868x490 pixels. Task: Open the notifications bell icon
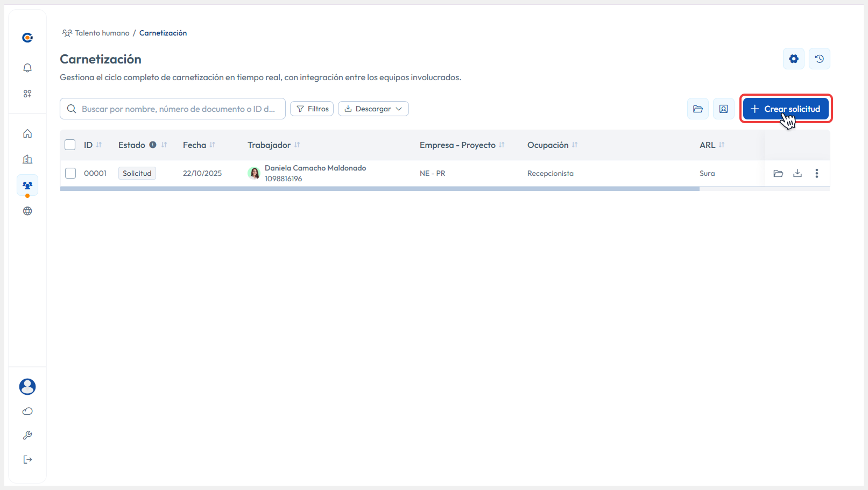[x=27, y=68]
